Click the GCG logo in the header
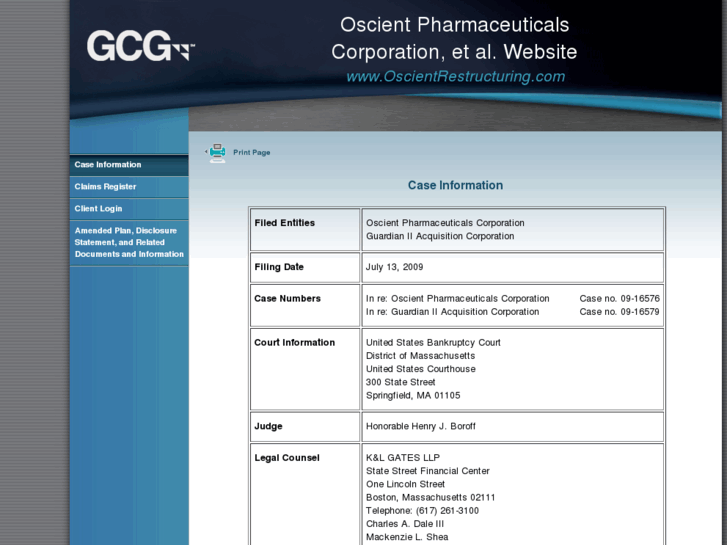Viewport: 727px width, 545px height. [140, 45]
